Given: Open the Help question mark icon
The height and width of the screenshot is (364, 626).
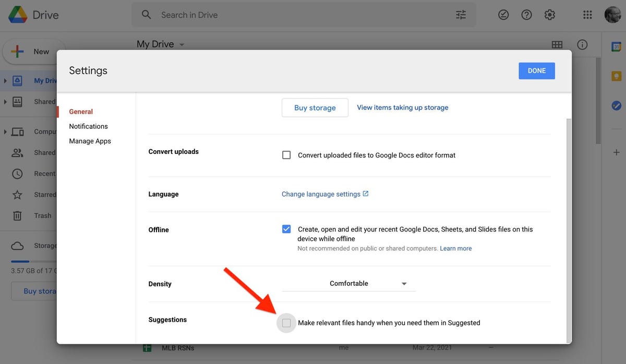Looking at the screenshot, I should point(526,15).
